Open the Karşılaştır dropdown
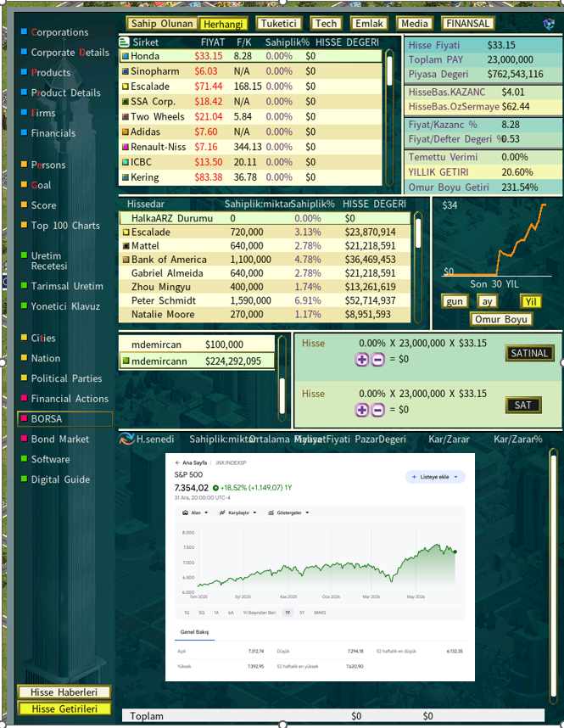The image size is (564, 728). 238,512
